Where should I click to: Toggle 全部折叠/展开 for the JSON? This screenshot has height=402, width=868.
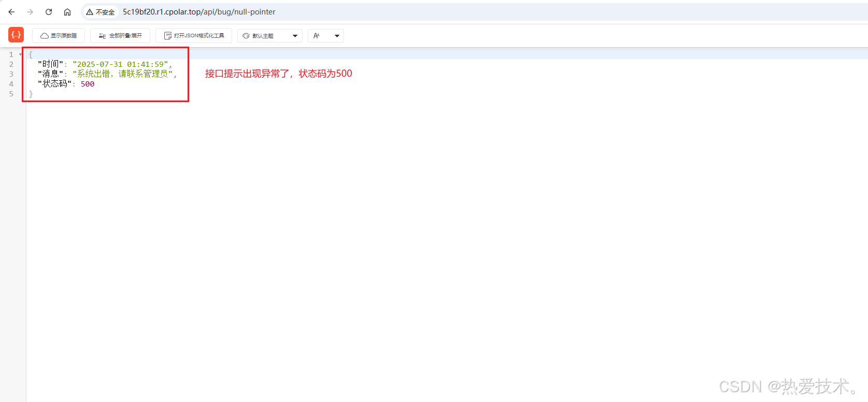120,36
